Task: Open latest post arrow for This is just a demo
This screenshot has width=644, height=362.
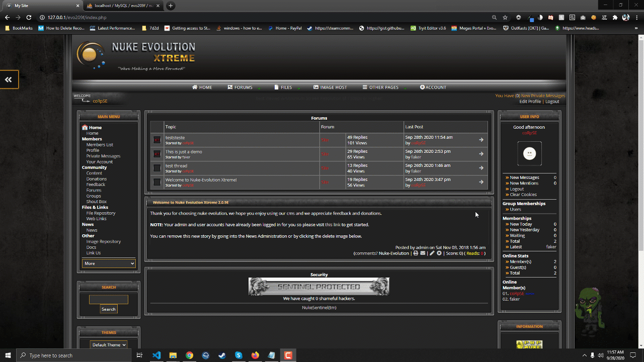Action: coord(481,154)
